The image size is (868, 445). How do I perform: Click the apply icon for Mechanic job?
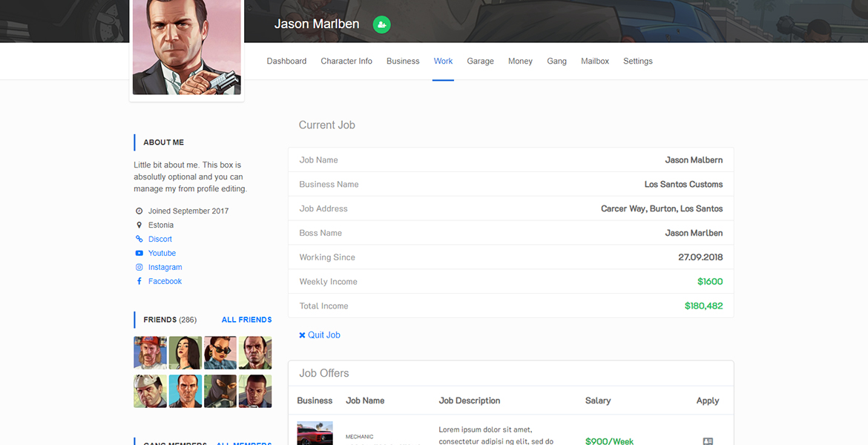[708, 441]
